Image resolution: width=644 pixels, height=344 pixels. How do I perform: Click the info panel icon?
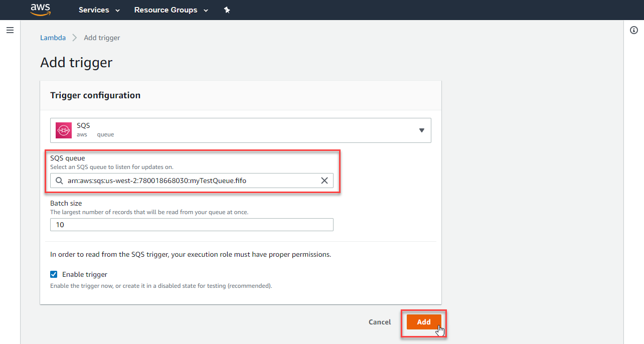pyautogui.click(x=633, y=30)
